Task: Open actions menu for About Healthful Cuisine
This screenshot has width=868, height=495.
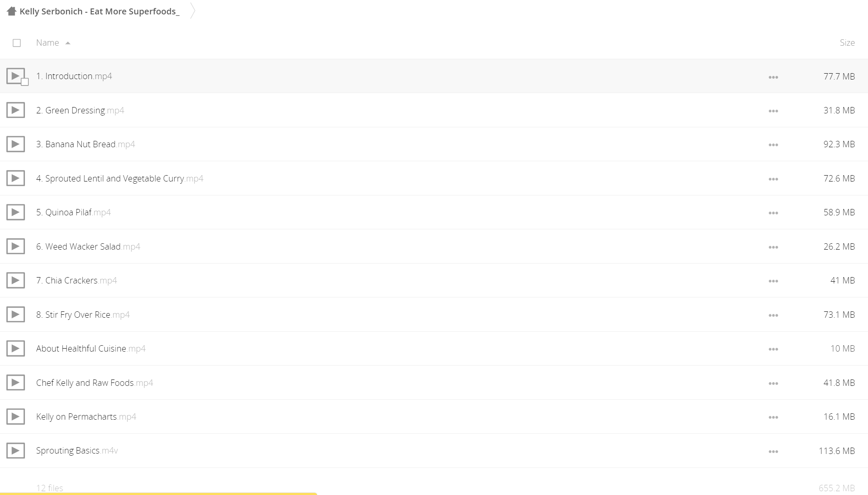Action: point(773,349)
